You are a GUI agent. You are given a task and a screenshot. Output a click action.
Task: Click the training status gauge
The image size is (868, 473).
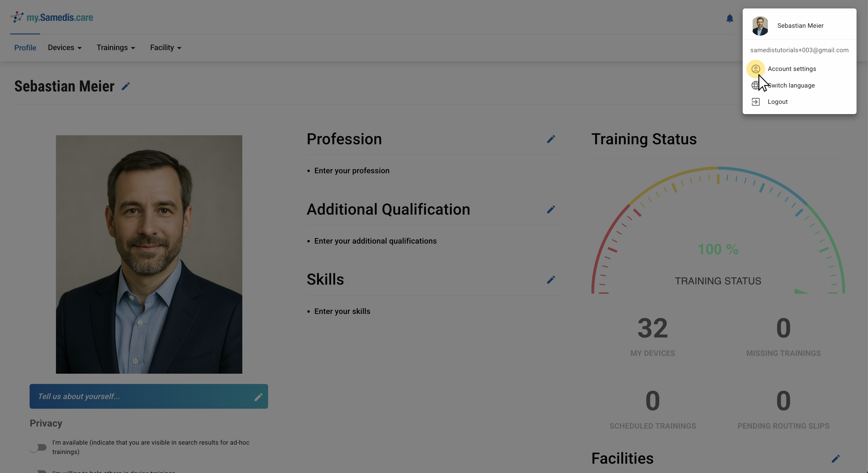click(718, 236)
